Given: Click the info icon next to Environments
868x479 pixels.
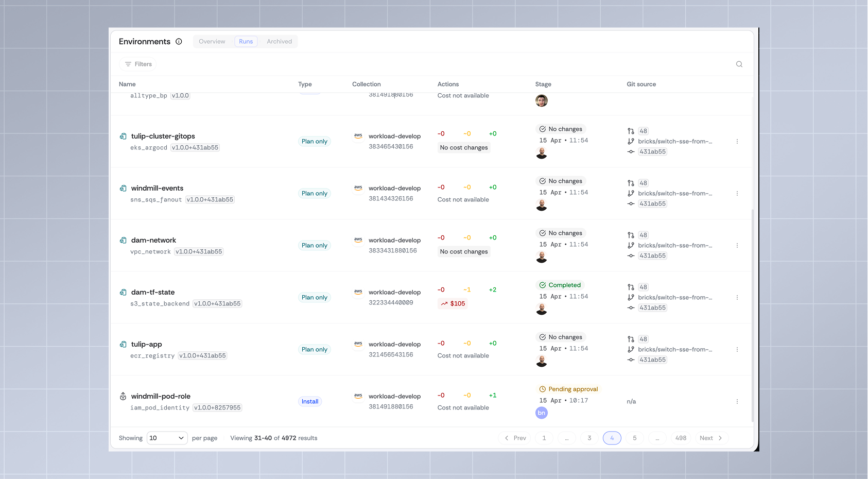Looking at the screenshot, I should click(x=179, y=42).
